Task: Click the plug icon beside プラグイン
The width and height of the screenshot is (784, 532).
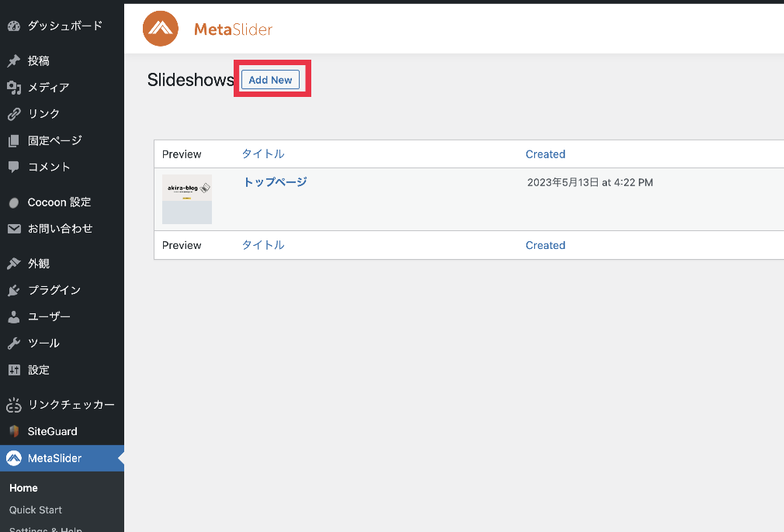Action: click(x=14, y=290)
